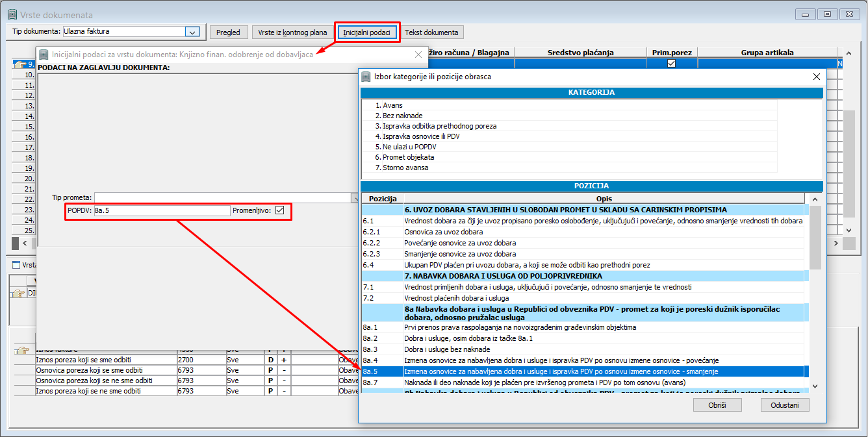Click the hand pointer beside Iznos fakture row
Screen dimensions: 868x437
pyautogui.click(x=22, y=350)
